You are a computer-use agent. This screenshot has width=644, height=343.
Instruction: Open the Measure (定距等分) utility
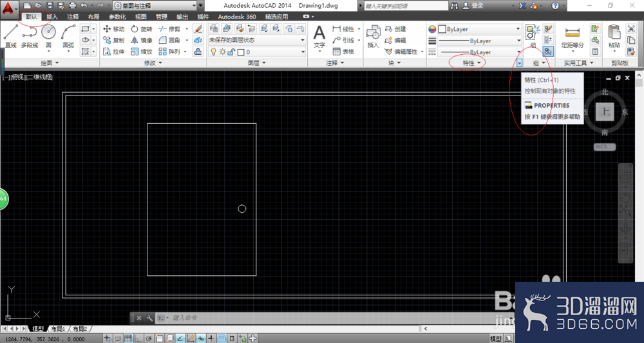[573, 37]
